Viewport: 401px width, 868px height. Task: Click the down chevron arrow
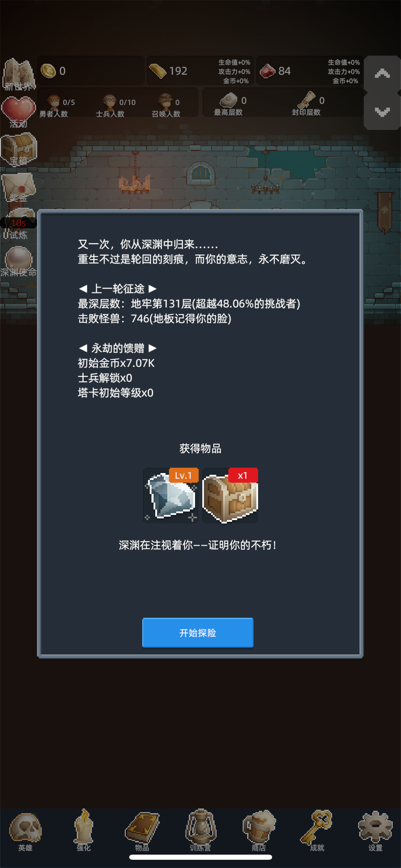click(x=382, y=111)
